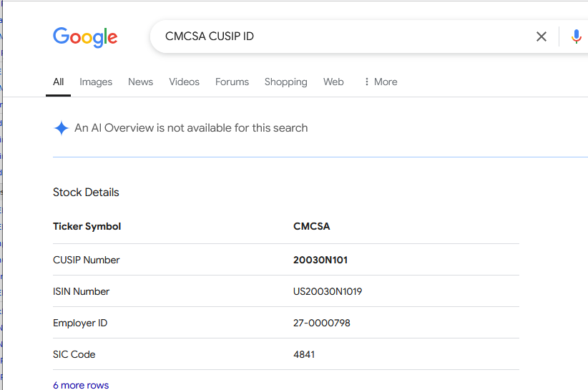Switch to the News tab

point(140,82)
